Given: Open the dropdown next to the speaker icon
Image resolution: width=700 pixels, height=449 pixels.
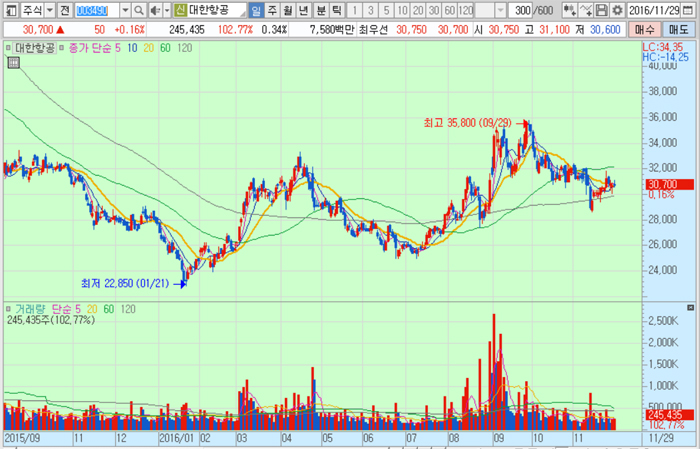Looking at the screenshot, I should (x=165, y=10).
